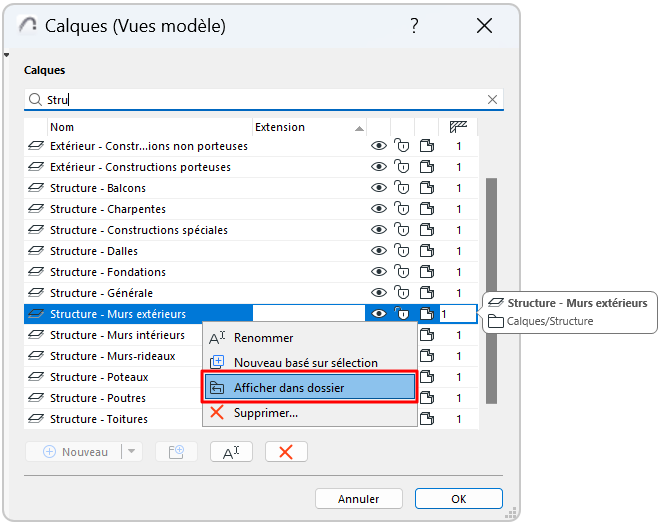Select the Structure - Fondations layer name
The image size is (662, 526).
pos(108,272)
